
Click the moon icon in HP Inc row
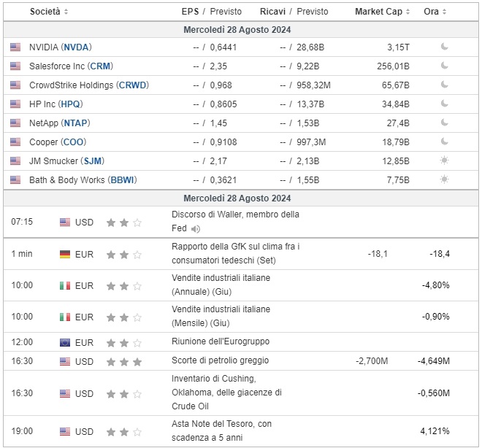click(444, 104)
